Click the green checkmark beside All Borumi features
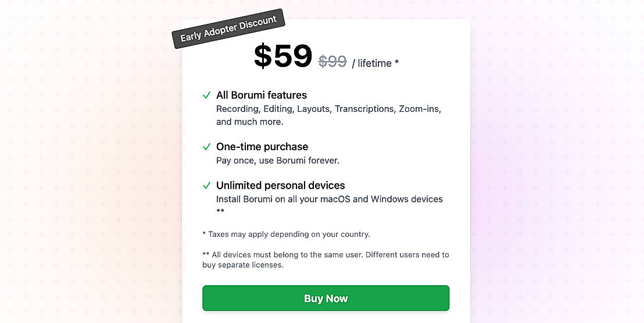 (x=206, y=95)
